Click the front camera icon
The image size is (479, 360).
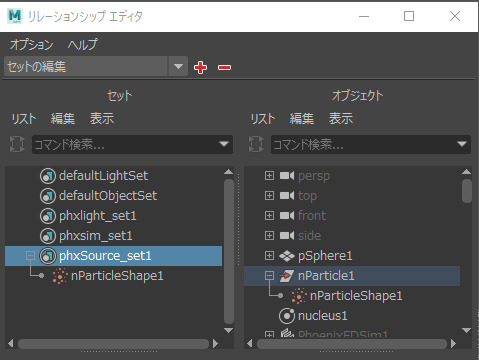287,216
